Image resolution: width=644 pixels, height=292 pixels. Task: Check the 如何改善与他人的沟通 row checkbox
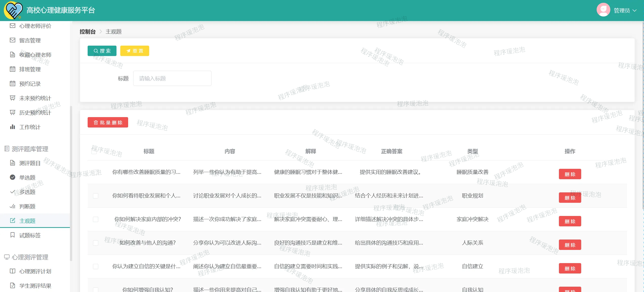point(95,243)
